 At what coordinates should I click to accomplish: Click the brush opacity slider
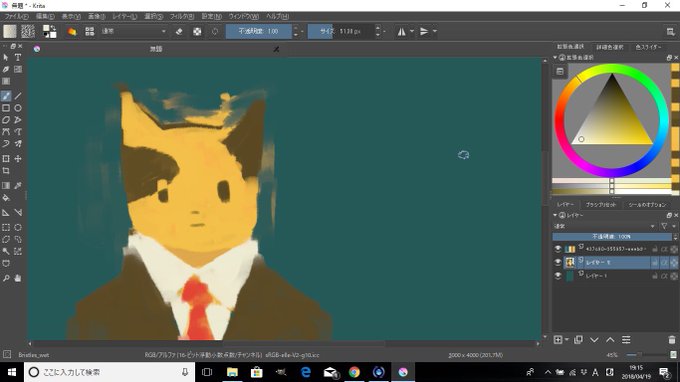click(258, 31)
